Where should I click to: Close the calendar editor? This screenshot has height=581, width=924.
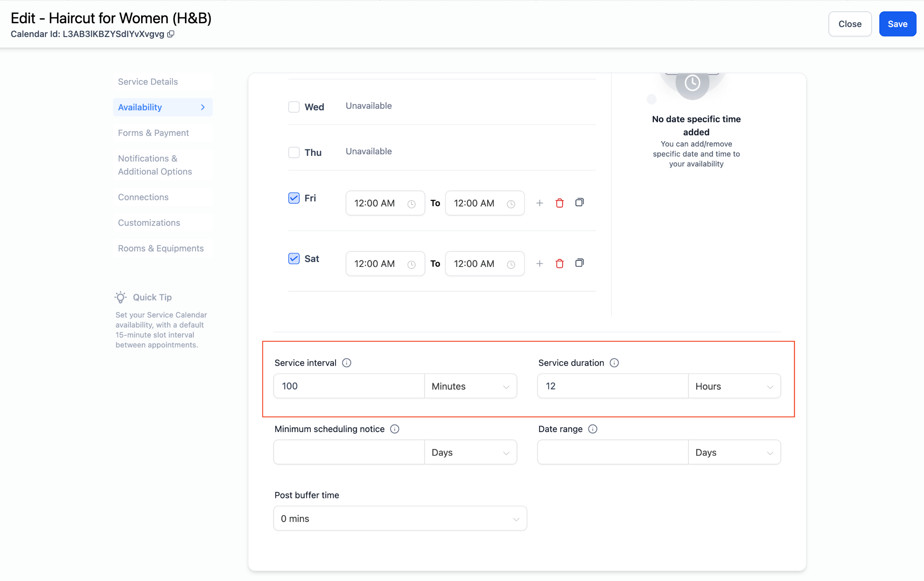(x=850, y=24)
